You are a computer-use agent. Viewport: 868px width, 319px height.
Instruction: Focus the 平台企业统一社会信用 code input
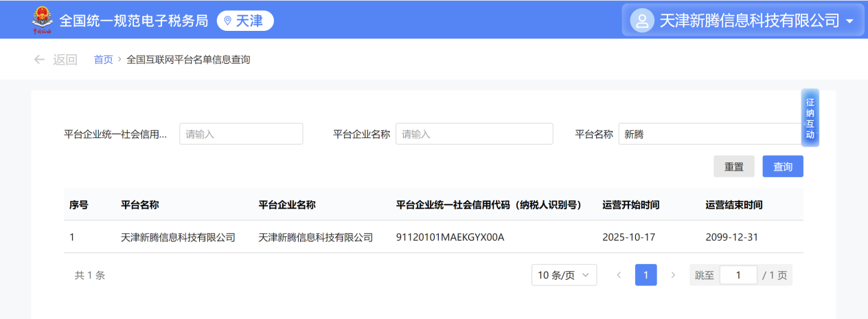241,134
